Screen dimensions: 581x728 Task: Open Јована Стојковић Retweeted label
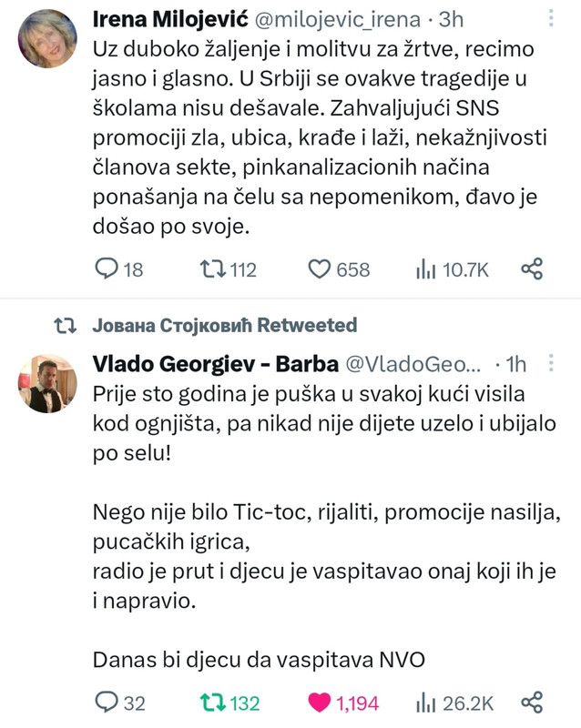coord(225,326)
